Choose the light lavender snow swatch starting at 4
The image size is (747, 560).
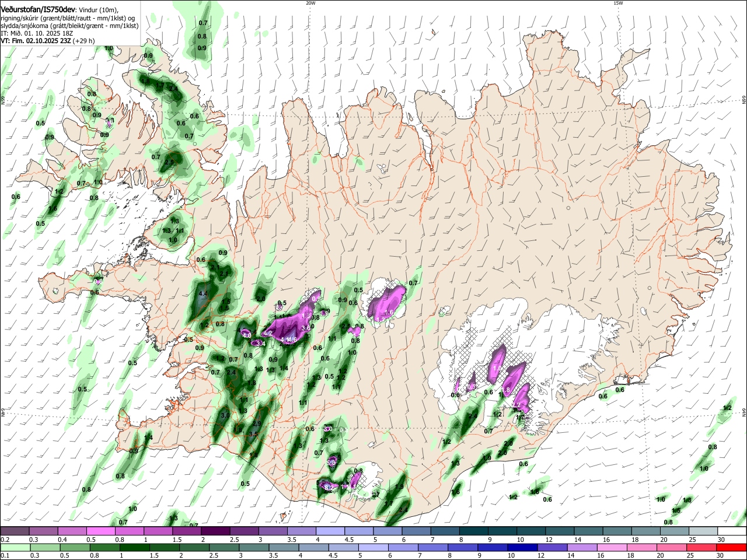330,531
